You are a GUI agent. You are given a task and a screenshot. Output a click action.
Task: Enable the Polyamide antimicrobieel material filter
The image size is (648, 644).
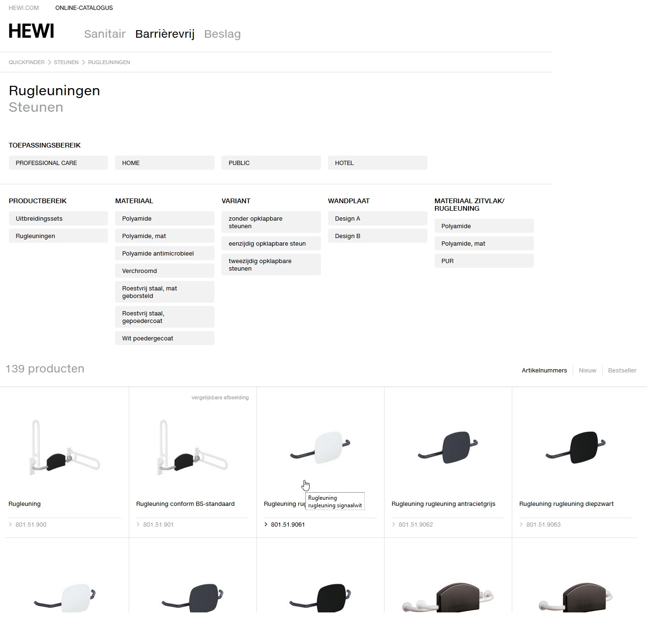[164, 254]
